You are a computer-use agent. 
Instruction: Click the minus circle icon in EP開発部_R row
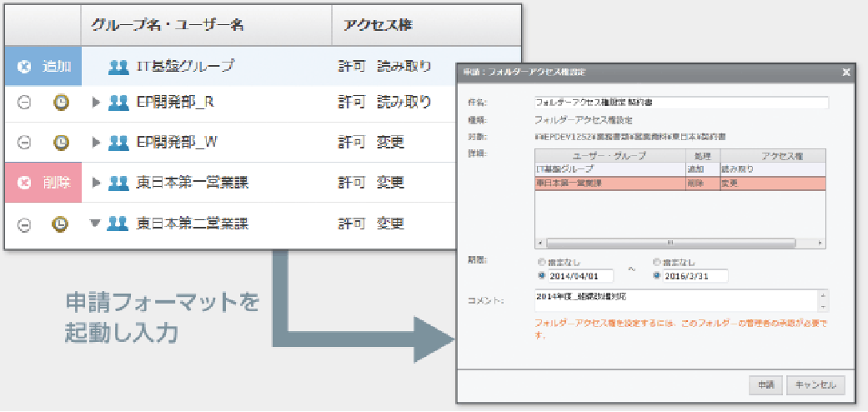(23, 103)
